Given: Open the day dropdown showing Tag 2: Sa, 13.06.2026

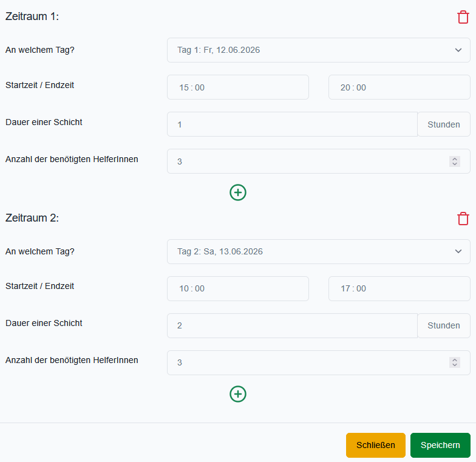Looking at the screenshot, I should click(x=318, y=251).
